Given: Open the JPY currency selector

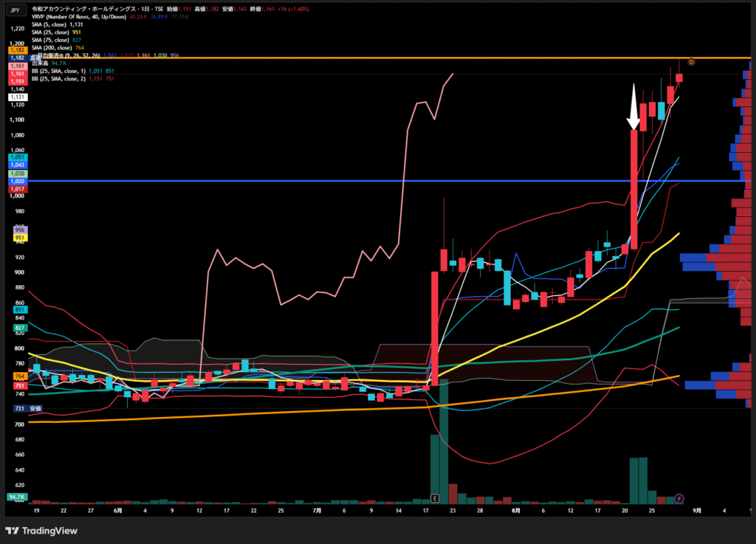Looking at the screenshot, I should (16, 10).
